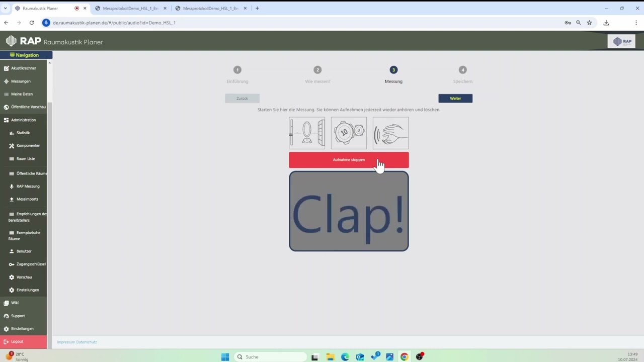Go back in browser history
Screen dimensions: 644x362
(x=6, y=23)
